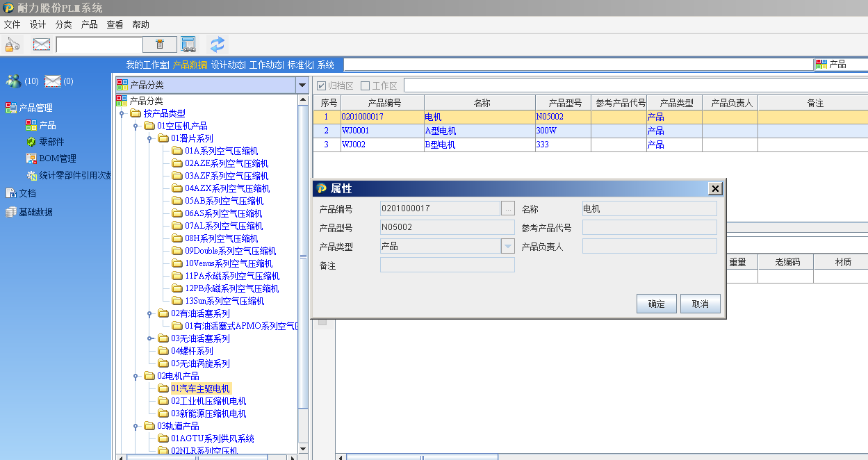Open the 产品类型 dropdown in properties dialog
Screen dimensions: 868x460
[507, 247]
